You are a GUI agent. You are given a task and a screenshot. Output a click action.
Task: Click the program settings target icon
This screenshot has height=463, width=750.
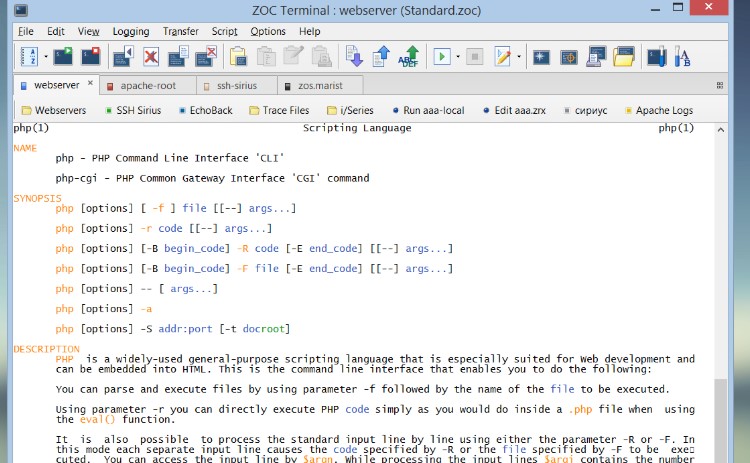(569, 57)
